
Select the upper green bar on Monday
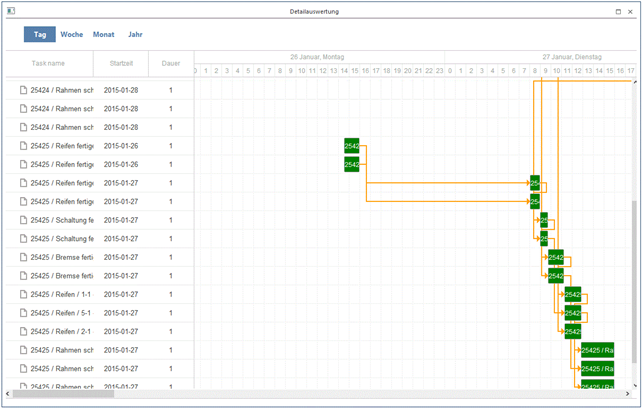pos(351,146)
